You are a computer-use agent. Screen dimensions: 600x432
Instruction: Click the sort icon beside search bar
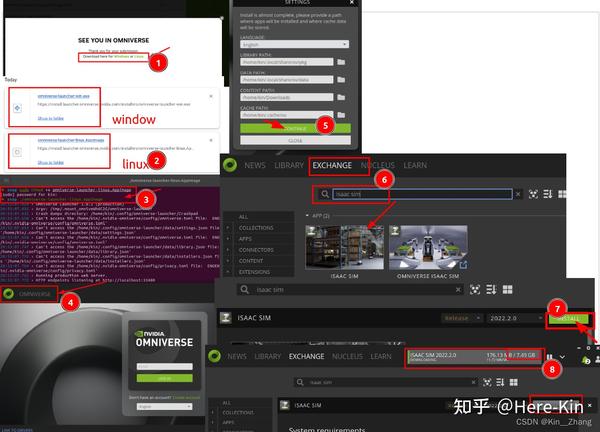point(548,194)
